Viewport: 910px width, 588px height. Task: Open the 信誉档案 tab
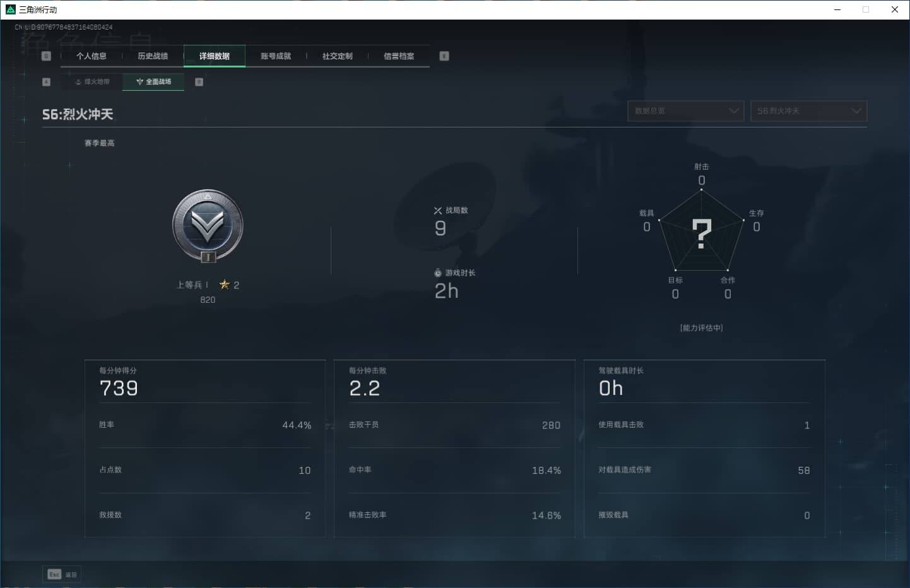[399, 56]
